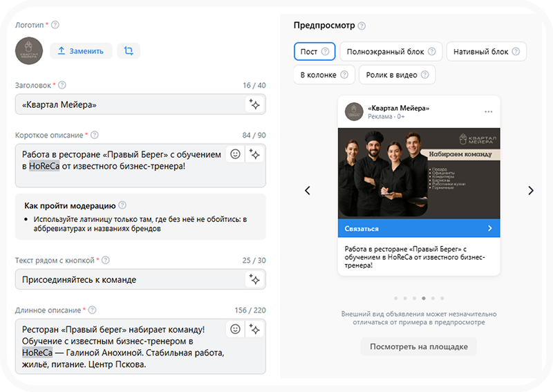Click the Как пройти модерацию heading

coord(70,206)
